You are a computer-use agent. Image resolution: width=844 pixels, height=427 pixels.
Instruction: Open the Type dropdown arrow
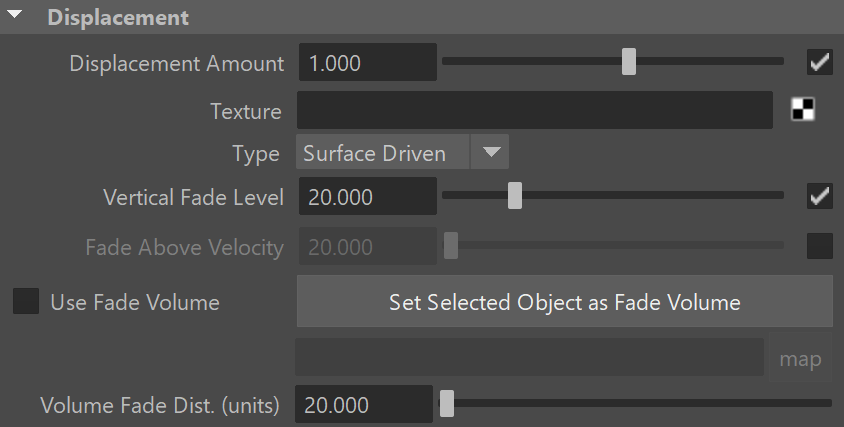click(490, 152)
